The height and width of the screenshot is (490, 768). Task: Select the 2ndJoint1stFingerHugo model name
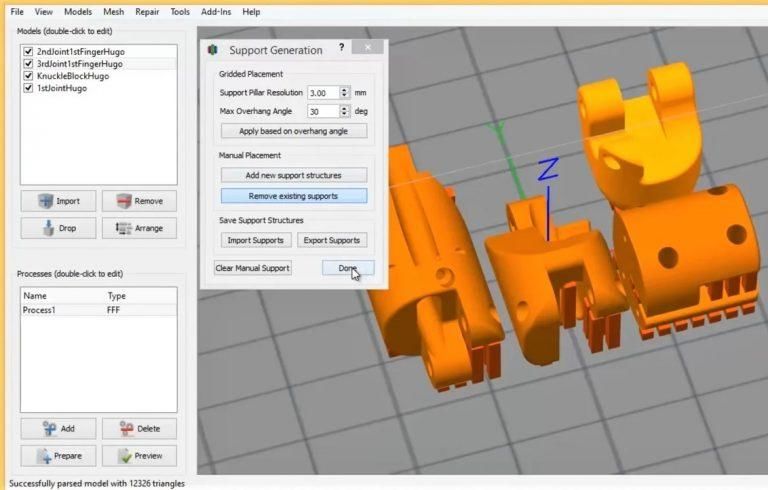81,51
